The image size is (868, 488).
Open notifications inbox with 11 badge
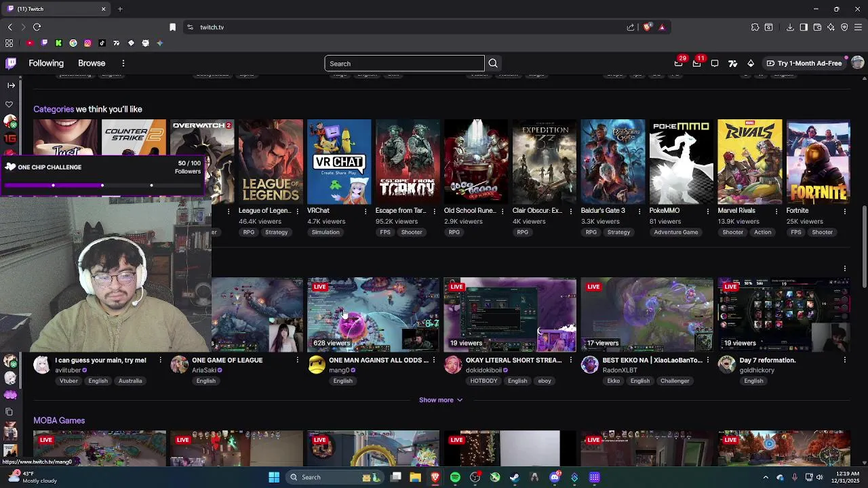[697, 63]
